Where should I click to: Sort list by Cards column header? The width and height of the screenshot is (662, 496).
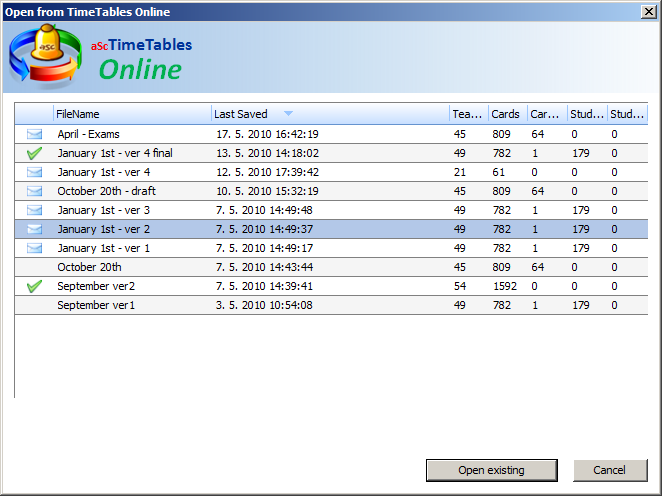(x=506, y=114)
